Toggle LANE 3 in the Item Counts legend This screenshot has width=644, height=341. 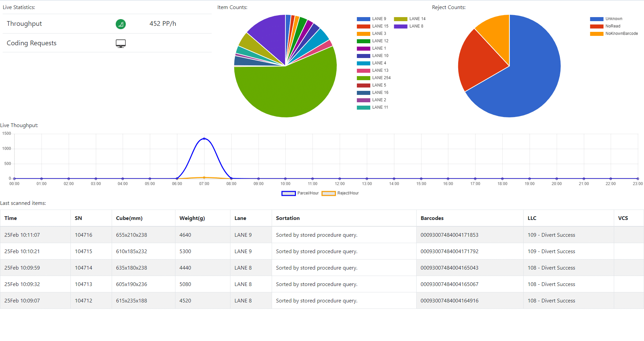pos(363,34)
